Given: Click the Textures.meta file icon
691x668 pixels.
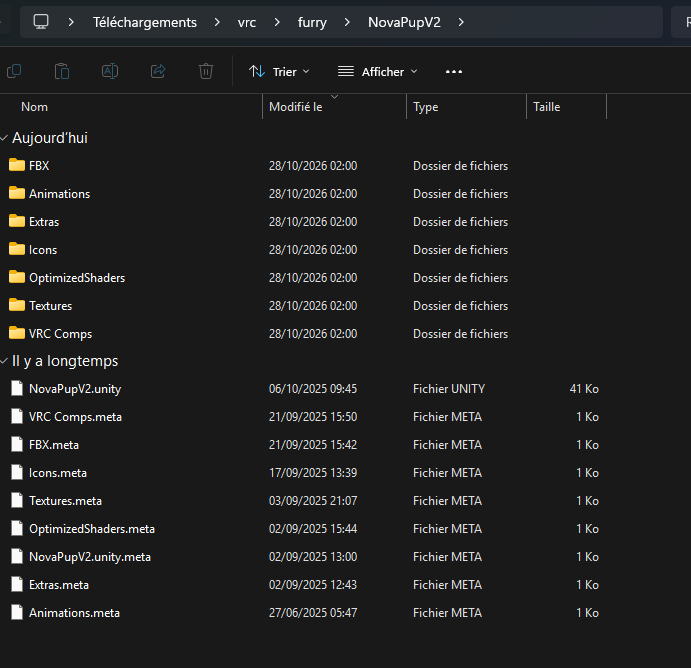Looking at the screenshot, I should 17,500.
